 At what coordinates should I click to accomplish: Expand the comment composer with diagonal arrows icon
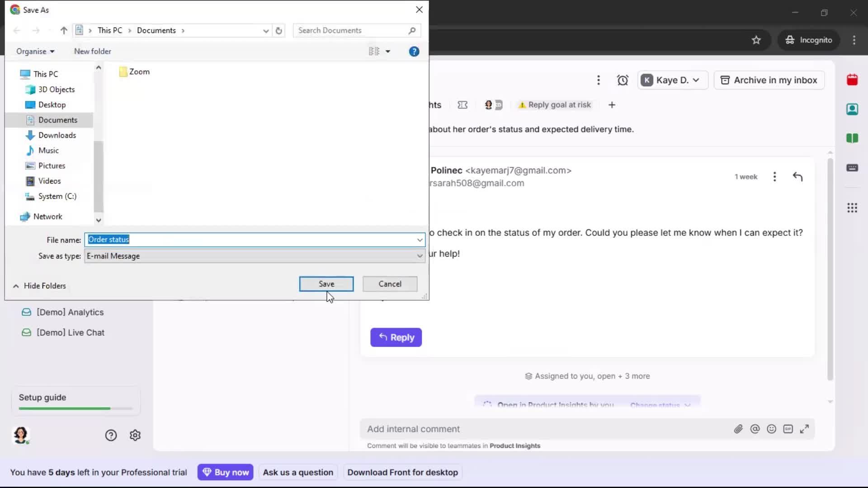click(805, 429)
